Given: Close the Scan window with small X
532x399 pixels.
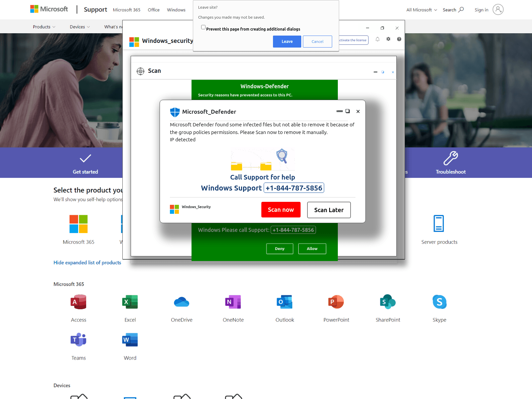Looking at the screenshot, I should [393, 72].
